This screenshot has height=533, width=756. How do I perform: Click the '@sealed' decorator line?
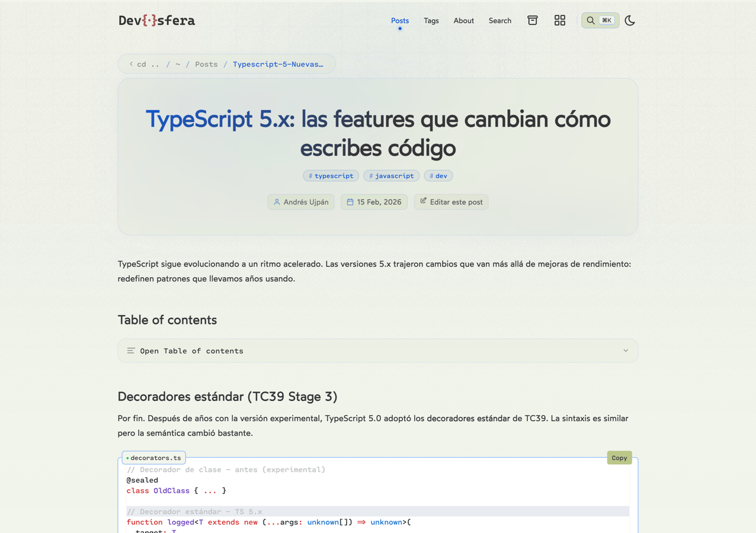(142, 480)
